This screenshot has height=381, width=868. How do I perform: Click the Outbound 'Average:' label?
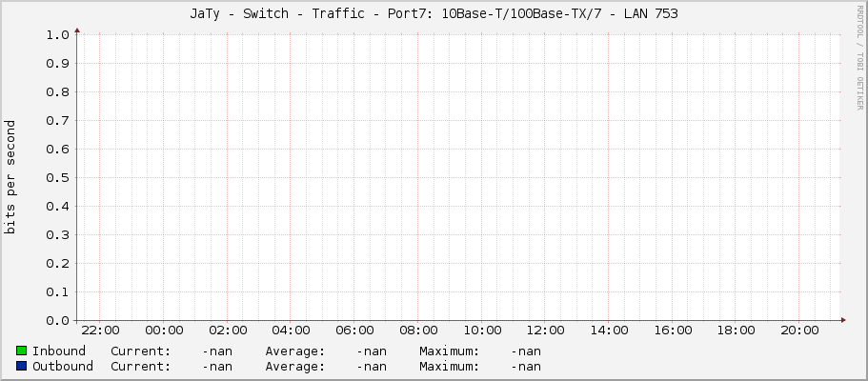(295, 367)
